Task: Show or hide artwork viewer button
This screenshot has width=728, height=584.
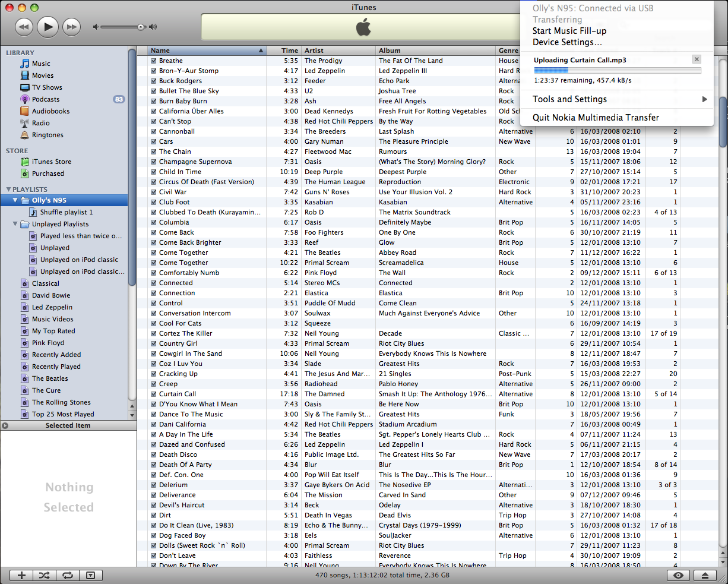Action: coord(90,575)
